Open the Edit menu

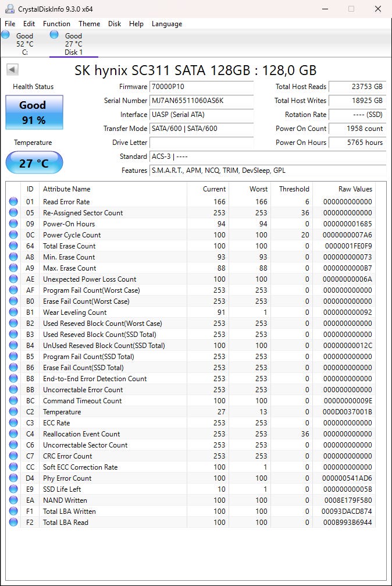tap(28, 23)
